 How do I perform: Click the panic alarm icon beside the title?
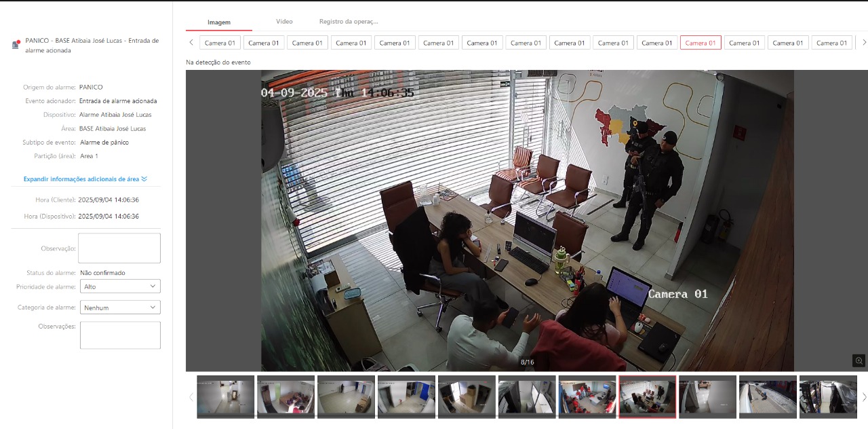[x=16, y=45]
